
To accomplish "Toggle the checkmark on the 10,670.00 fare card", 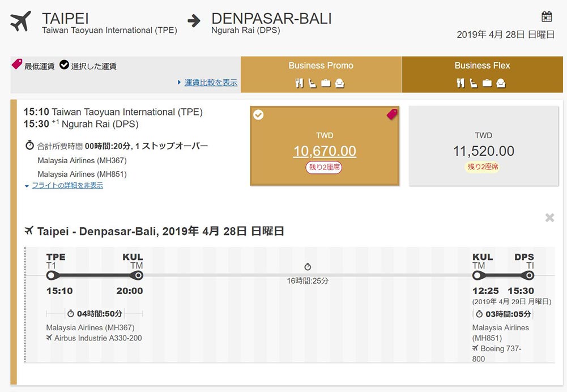I will pyautogui.click(x=258, y=115).
